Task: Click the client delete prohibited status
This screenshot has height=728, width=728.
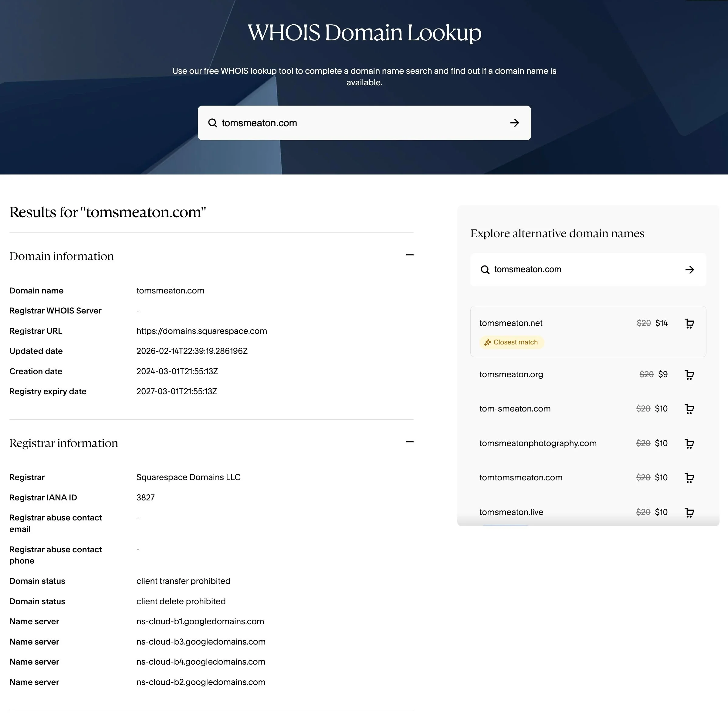Action: coord(181,601)
